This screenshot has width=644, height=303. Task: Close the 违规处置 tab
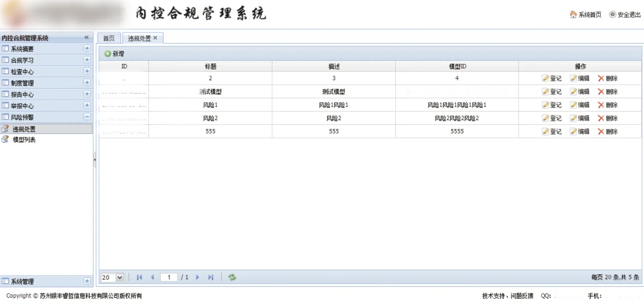(x=155, y=38)
